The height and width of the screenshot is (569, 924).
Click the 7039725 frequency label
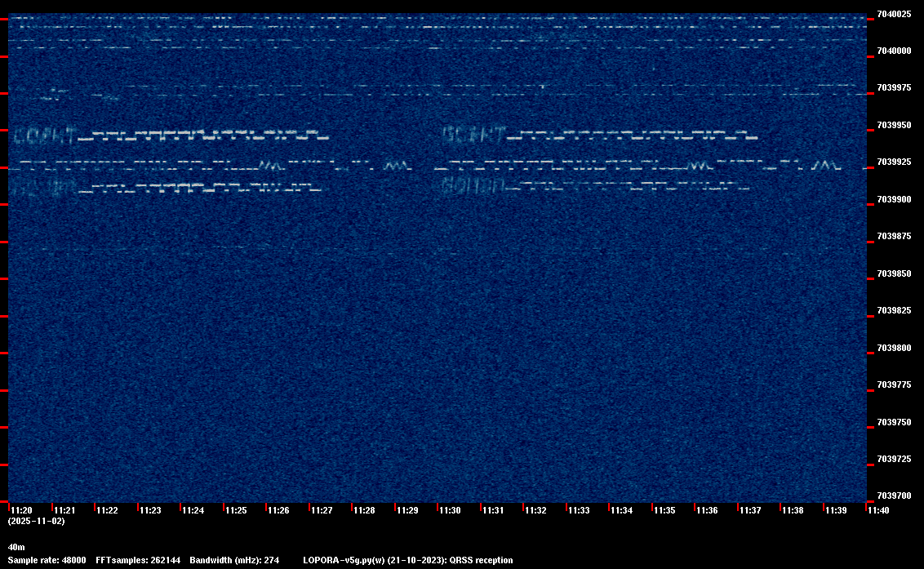[894, 459]
